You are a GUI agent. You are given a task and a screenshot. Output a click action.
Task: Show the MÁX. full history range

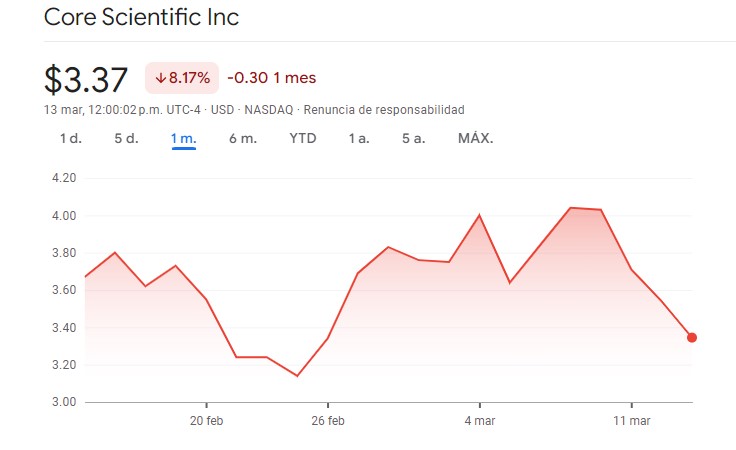tap(475, 138)
